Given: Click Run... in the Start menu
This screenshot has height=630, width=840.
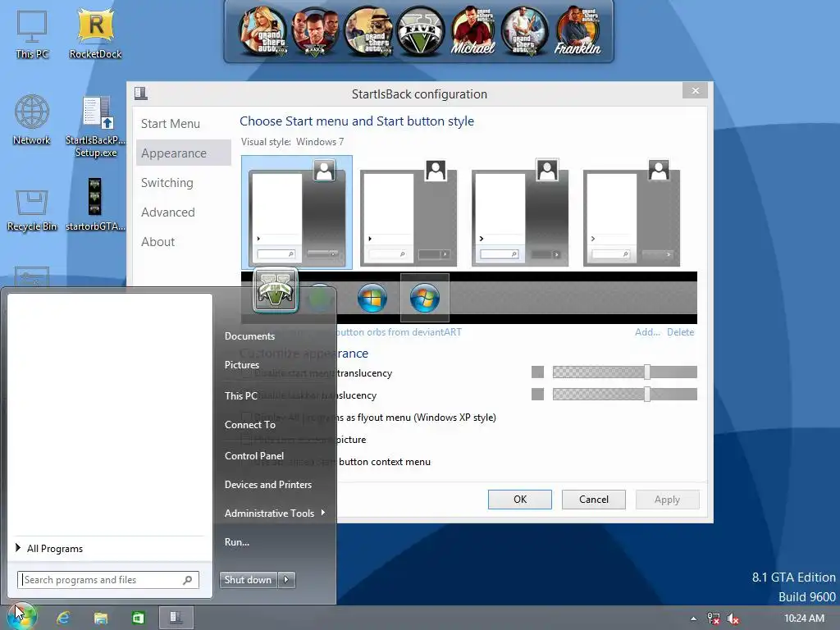Looking at the screenshot, I should pos(237,542).
